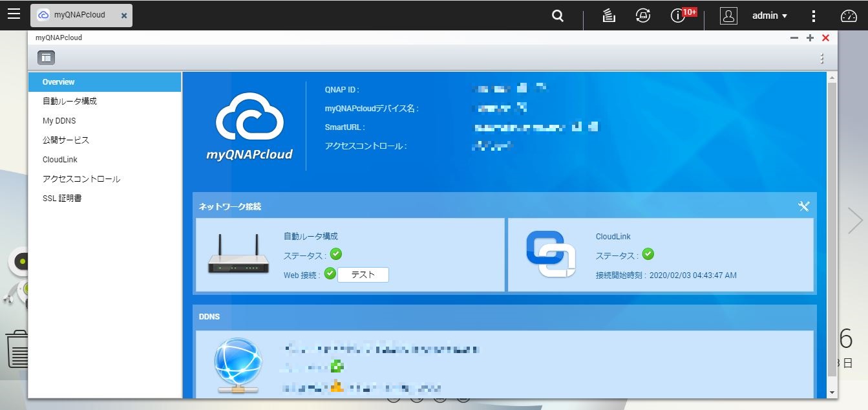The height and width of the screenshot is (410, 868).
Task: Click the CloudLink heading link
Action: click(613, 237)
